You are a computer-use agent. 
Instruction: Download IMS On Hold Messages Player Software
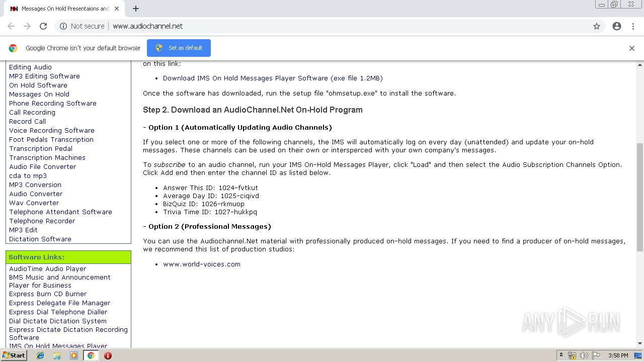(273, 78)
